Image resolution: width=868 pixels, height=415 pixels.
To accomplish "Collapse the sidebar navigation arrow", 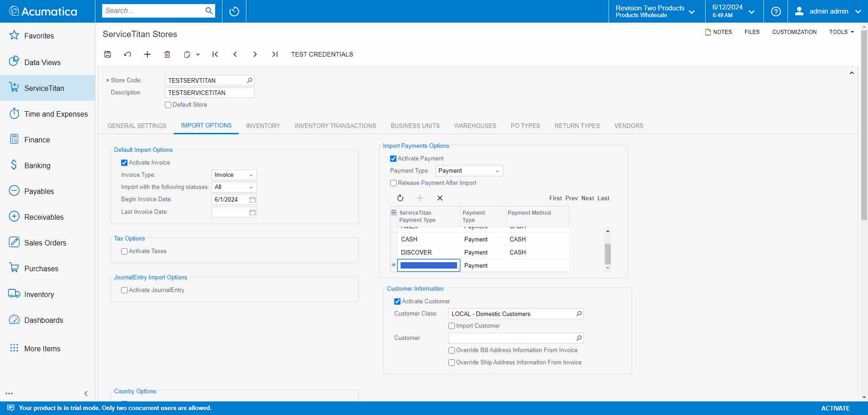I will click(86, 394).
